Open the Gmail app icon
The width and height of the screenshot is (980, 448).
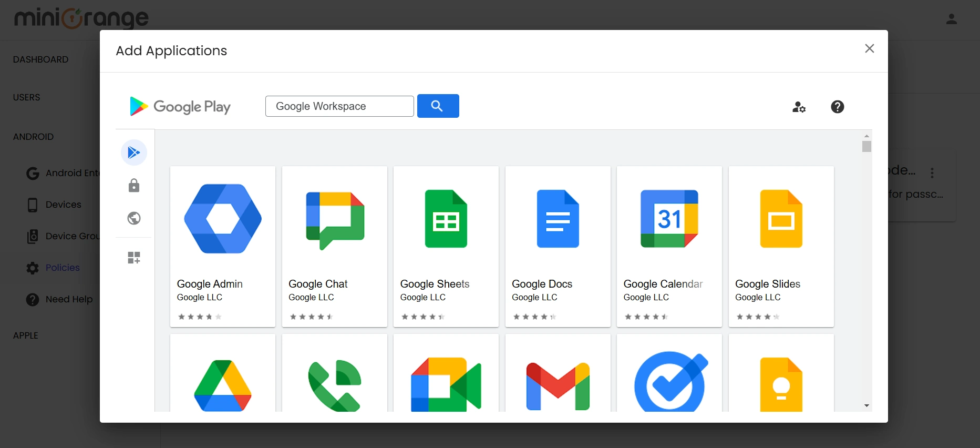click(x=558, y=386)
